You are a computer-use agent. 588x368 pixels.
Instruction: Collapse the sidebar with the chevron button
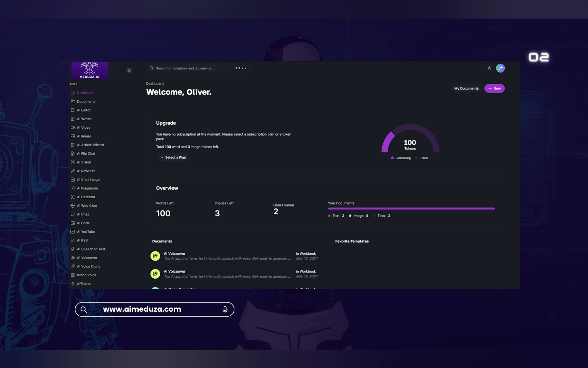(129, 71)
